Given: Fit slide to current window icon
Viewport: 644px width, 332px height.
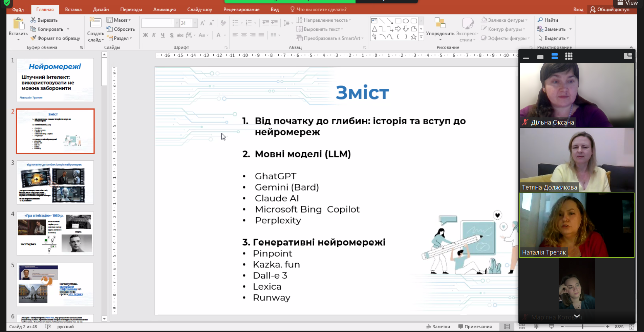Looking at the screenshot, I should tap(631, 327).
